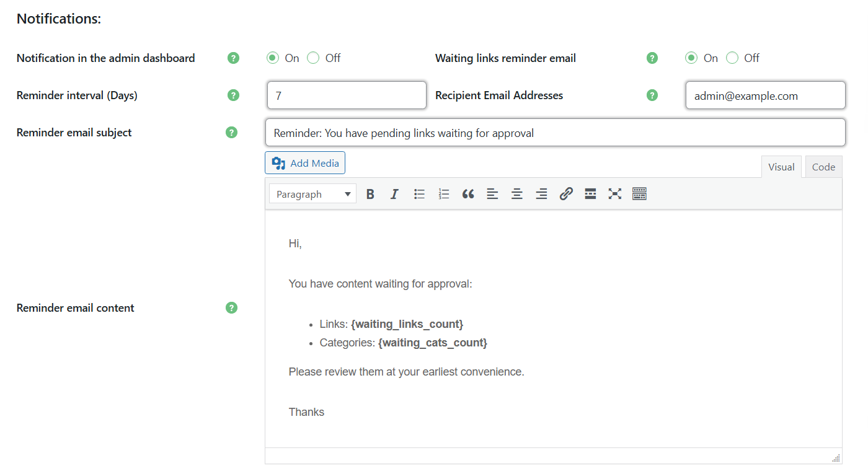This screenshot has width=868, height=471.
Task: Disable the waiting links reminder email
Action: 732,58
